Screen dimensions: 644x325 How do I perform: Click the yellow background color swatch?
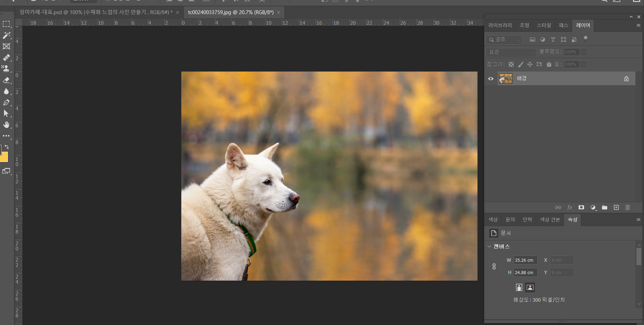tap(4, 158)
